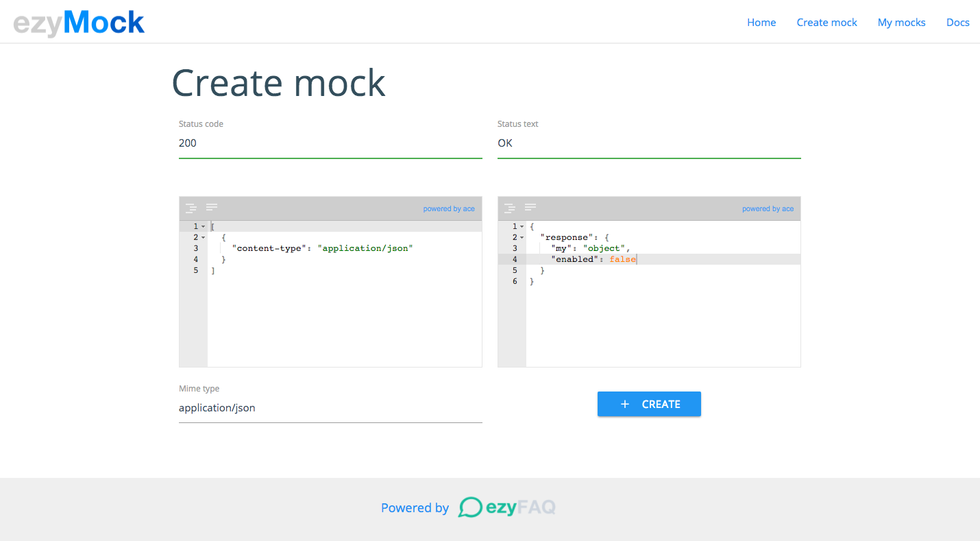Open My mocks in the navigation
Screen dimensions: 980x541
pos(901,23)
